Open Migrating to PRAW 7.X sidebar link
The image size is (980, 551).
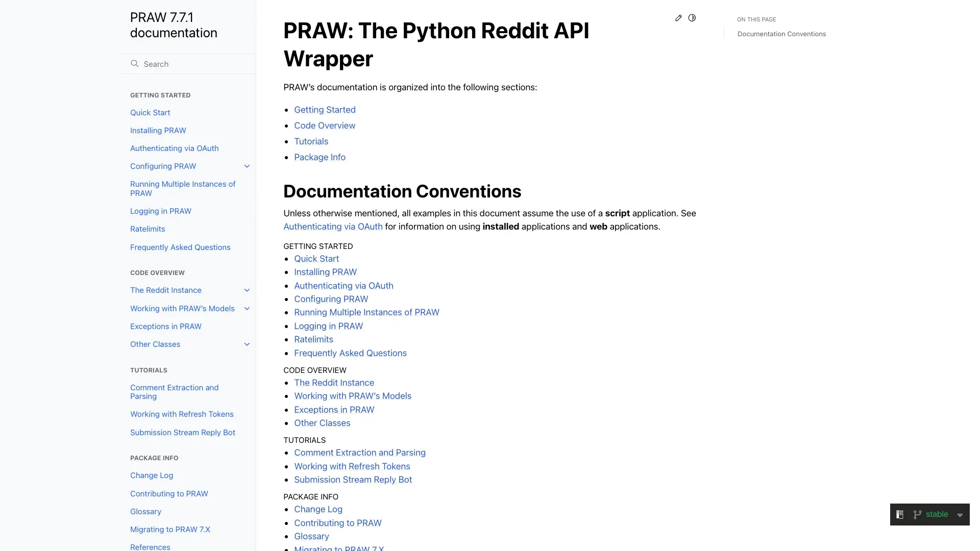pos(170,530)
